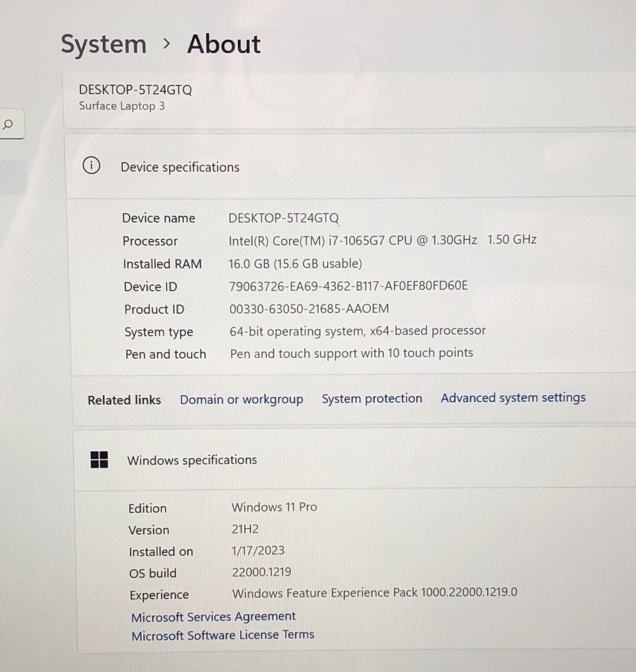The height and width of the screenshot is (672, 636).
Task: Click the Edition label
Action: [x=148, y=508]
